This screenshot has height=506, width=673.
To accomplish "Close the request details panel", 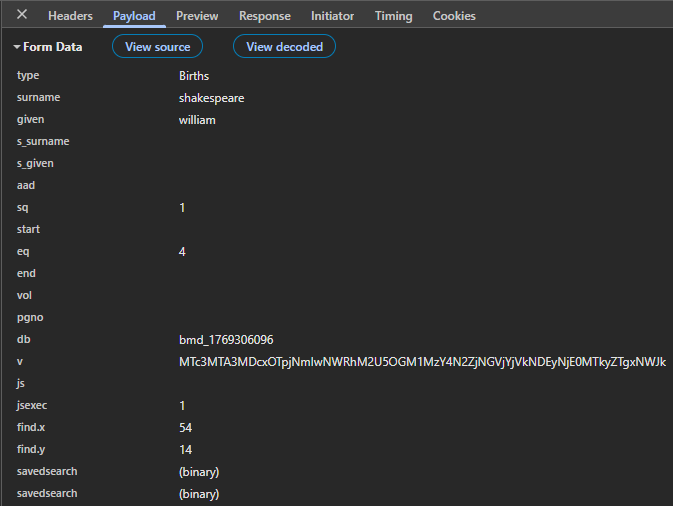I will coord(22,15).
